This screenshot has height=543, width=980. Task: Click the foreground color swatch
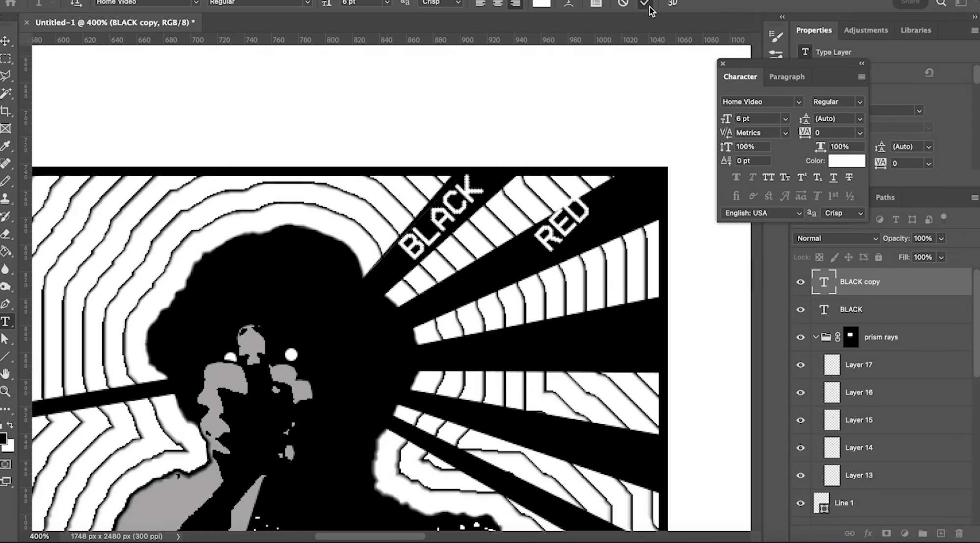pyautogui.click(x=3, y=438)
